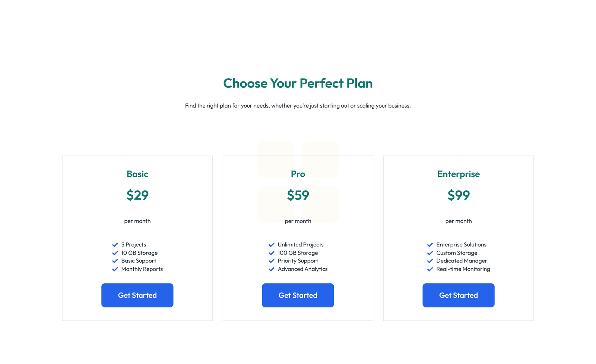This screenshot has height=364, width=596.
Task: Click the checkmark beside 100 GB Storage
Action: tap(272, 253)
